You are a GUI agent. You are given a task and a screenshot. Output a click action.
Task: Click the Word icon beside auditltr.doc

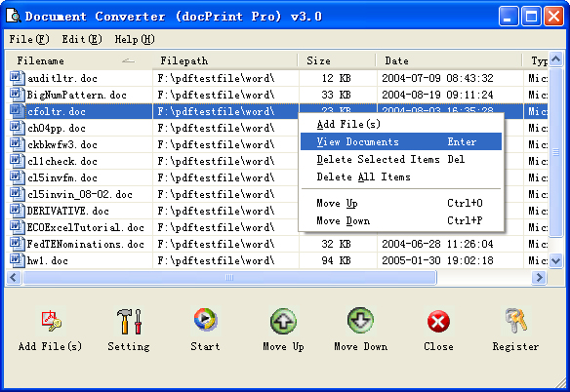click(17, 78)
